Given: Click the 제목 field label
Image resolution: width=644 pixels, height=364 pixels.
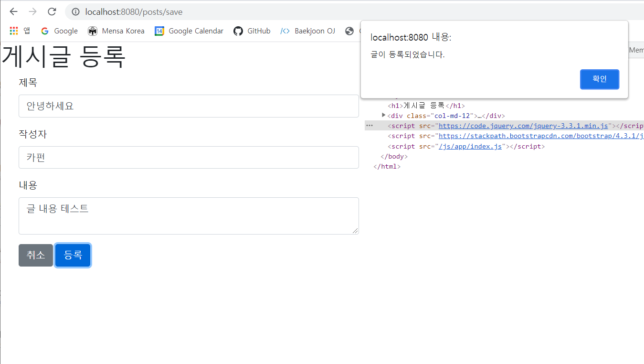Looking at the screenshot, I should [x=28, y=83].
